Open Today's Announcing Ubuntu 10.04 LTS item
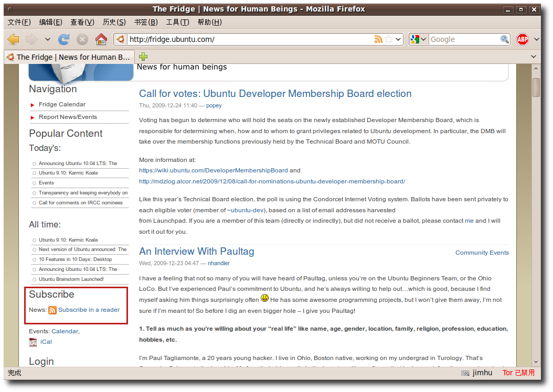The image size is (553, 392). (78, 164)
